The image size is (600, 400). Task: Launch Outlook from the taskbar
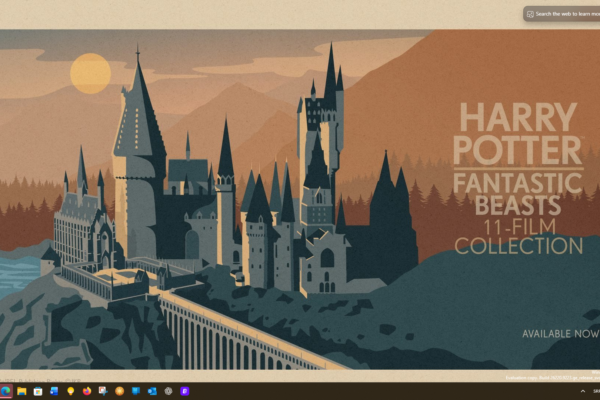pyautogui.click(x=152, y=391)
